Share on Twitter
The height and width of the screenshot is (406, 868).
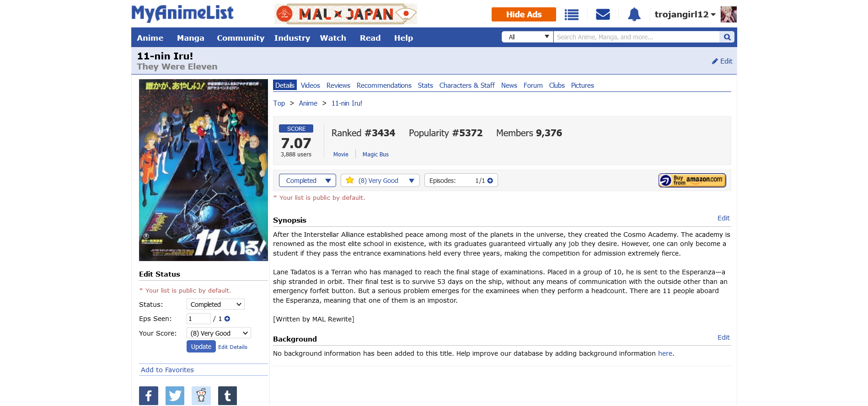pos(175,395)
